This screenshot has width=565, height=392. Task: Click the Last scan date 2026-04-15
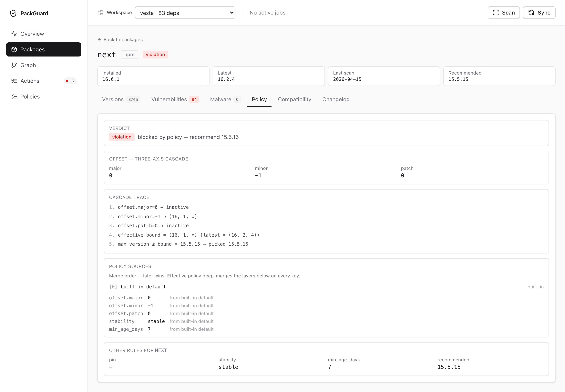click(x=347, y=79)
